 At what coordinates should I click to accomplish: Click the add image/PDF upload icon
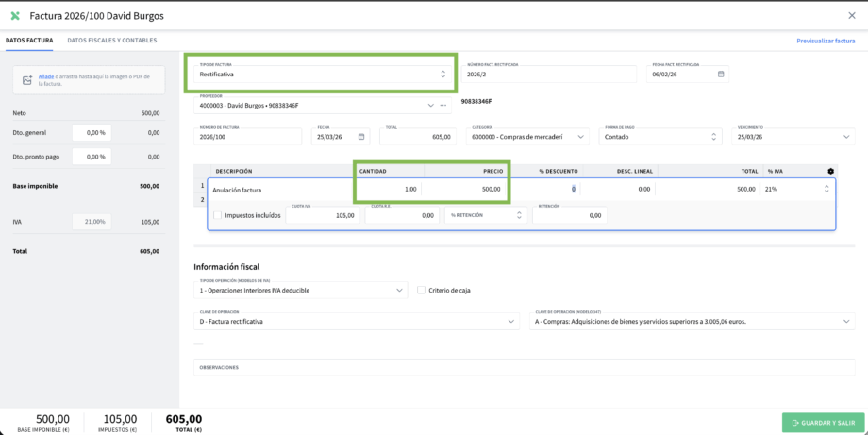pyautogui.click(x=27, y=80)
